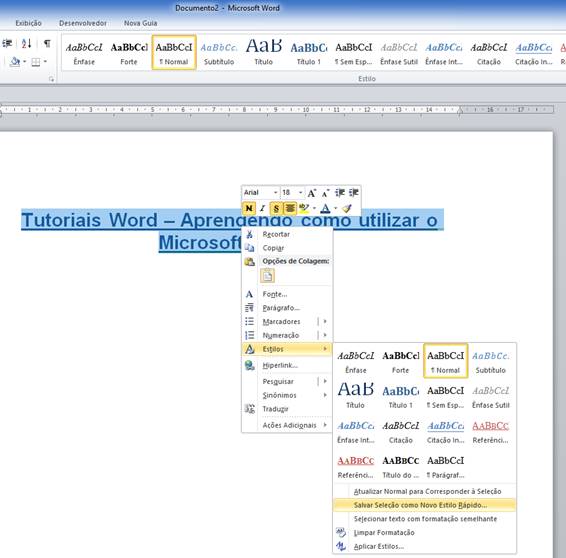The width and height of the screenshot is (566, 558).
Task: Click Salvar Seleção como Novo Estilo Rápido
Action: [424, 505]
